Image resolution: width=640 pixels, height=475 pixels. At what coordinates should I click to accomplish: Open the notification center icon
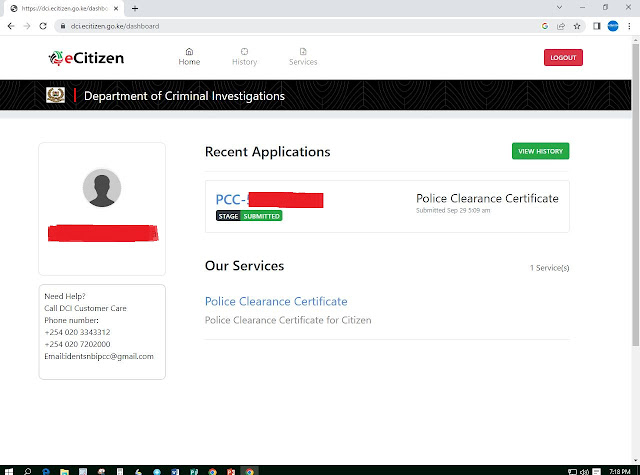(597, 472)
